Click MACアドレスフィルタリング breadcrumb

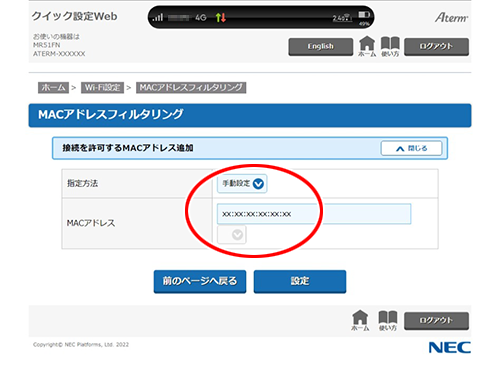coord(191,88)
